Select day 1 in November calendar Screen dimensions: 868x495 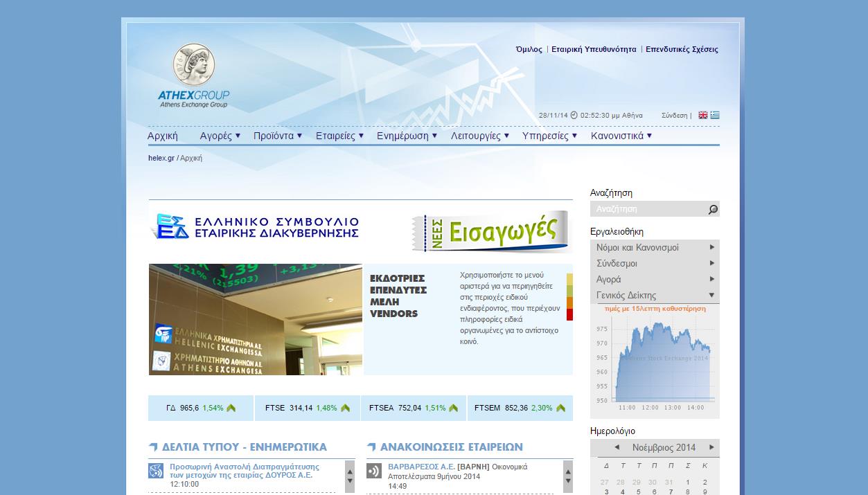tap(688, 483)
